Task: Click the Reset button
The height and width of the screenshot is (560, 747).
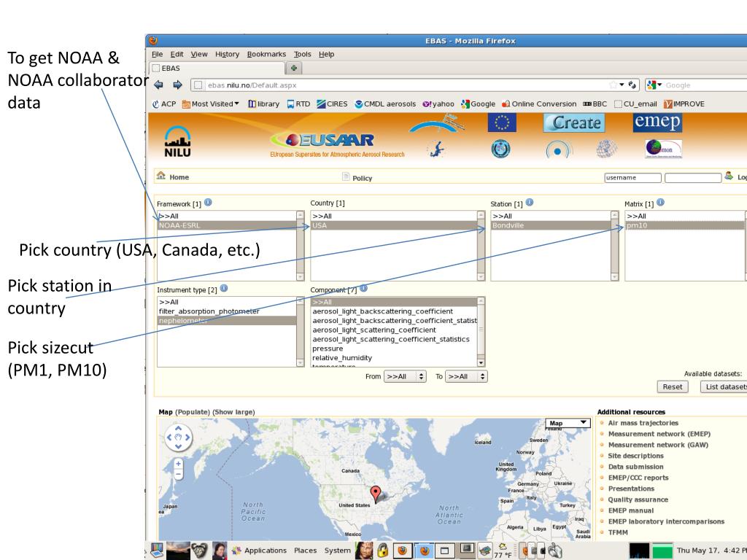Action: (672, 386)
